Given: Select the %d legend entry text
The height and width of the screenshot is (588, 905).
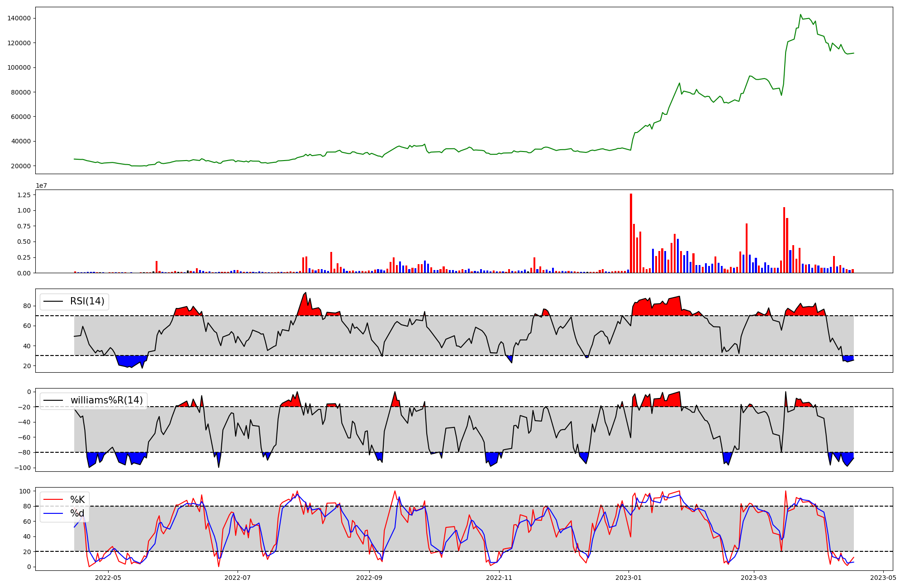Looking at the screenshot, I should coord(77,513).
